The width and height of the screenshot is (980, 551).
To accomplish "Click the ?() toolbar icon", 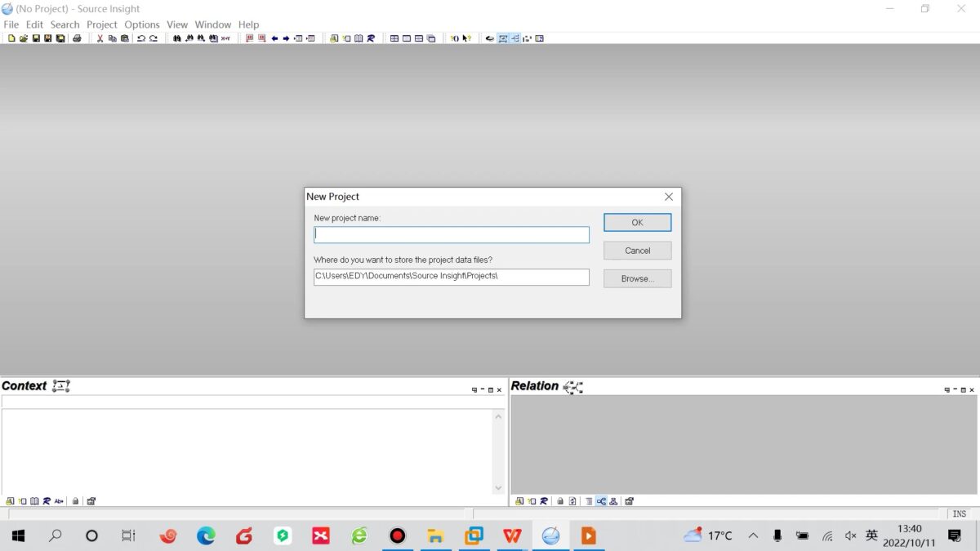I will (455, 38).
